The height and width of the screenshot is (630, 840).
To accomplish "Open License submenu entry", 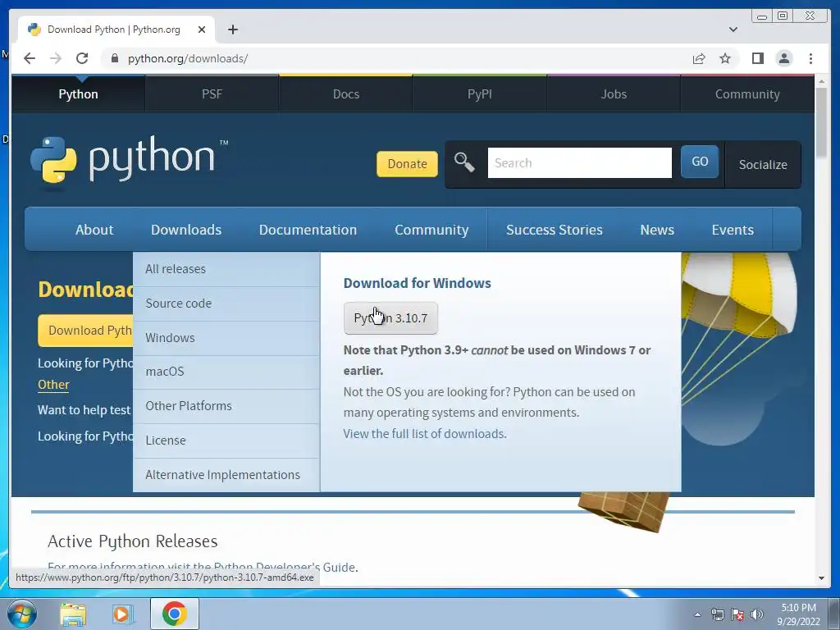I will (226, 441).
